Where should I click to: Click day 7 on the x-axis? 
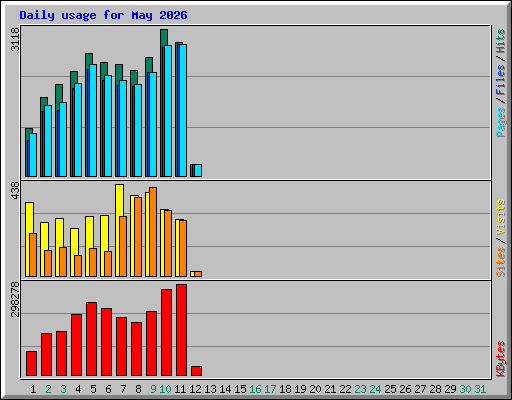pos(123,389)
